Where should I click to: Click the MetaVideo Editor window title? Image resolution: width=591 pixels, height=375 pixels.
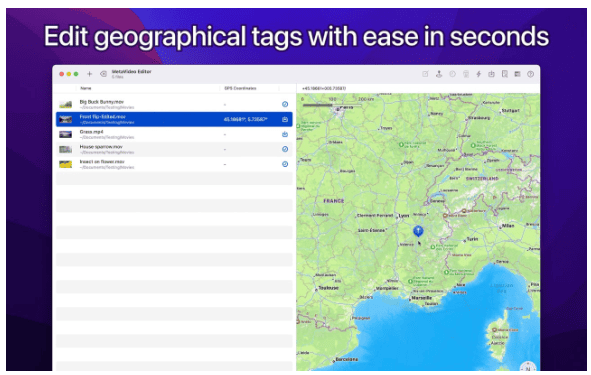(132, 72)
